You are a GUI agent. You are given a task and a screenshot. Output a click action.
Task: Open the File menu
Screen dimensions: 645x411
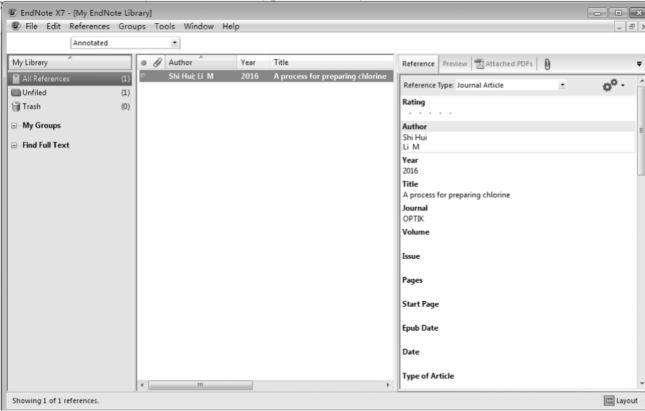31,26
